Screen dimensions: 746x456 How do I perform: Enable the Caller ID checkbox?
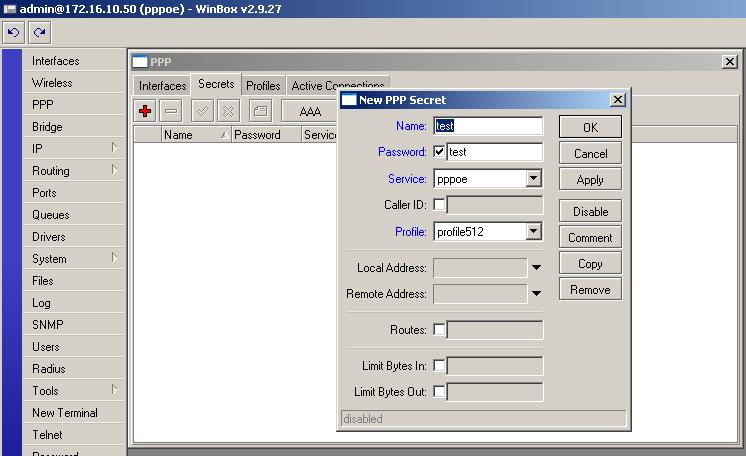pos(440,205)
